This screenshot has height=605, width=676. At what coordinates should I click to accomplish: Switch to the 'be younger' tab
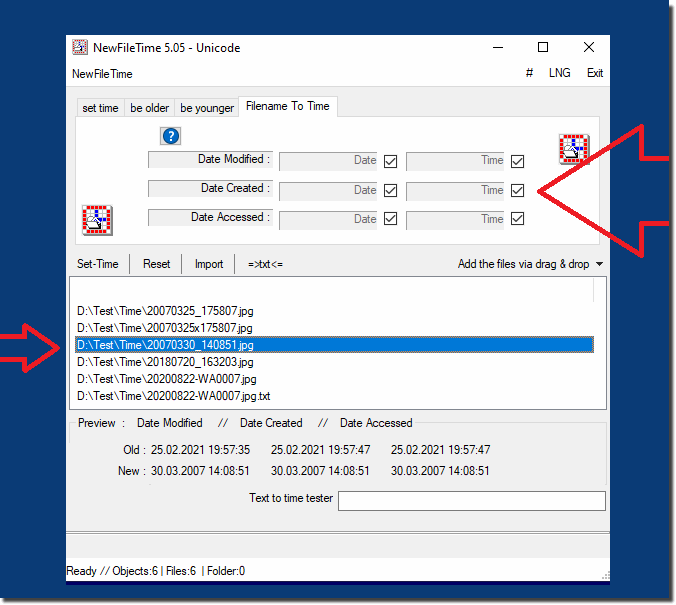[x=207, y=108]
